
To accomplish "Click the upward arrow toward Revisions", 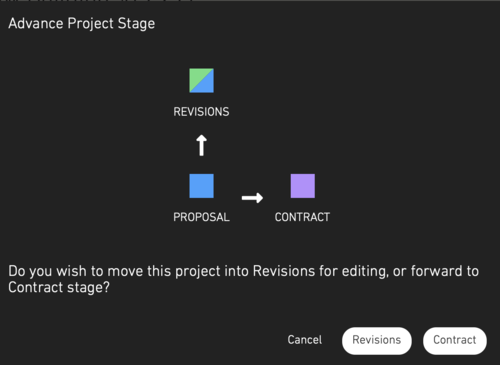I will tap(201, 145).
